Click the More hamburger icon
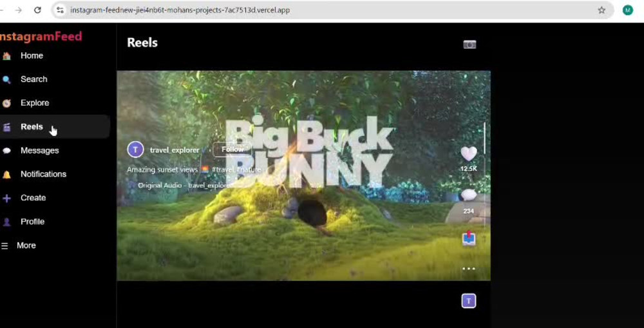This screenshot has width=644, height=328. pyautogui.click(x=5, y=246)
